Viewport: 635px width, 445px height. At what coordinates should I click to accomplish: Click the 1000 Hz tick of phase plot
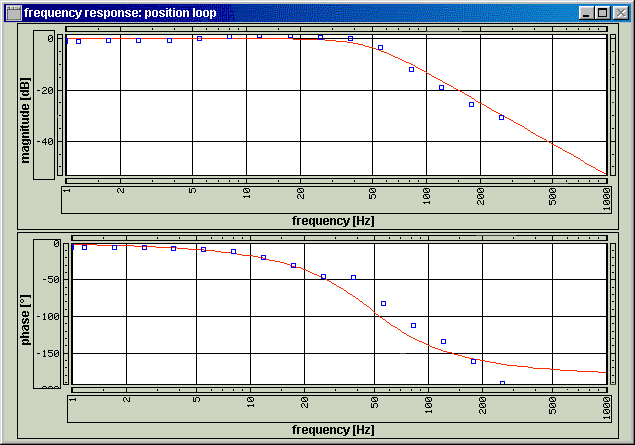(606, 408)
